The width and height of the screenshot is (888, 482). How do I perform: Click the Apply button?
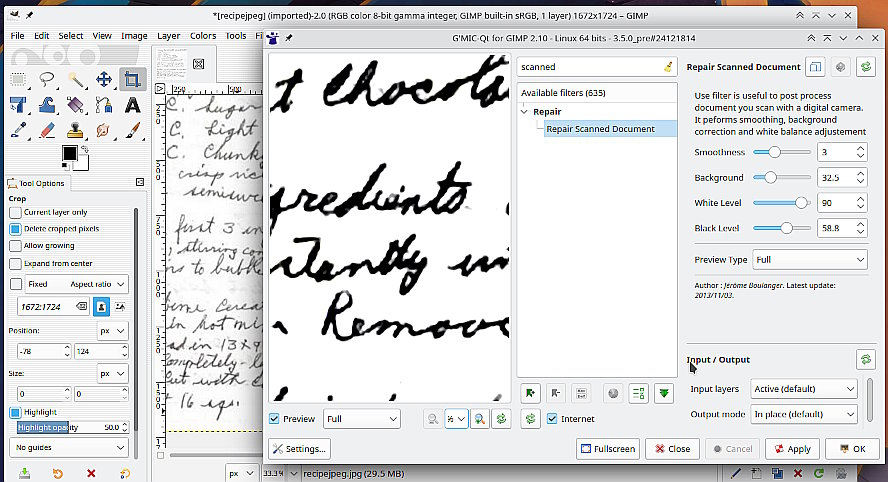coord(793,449)
